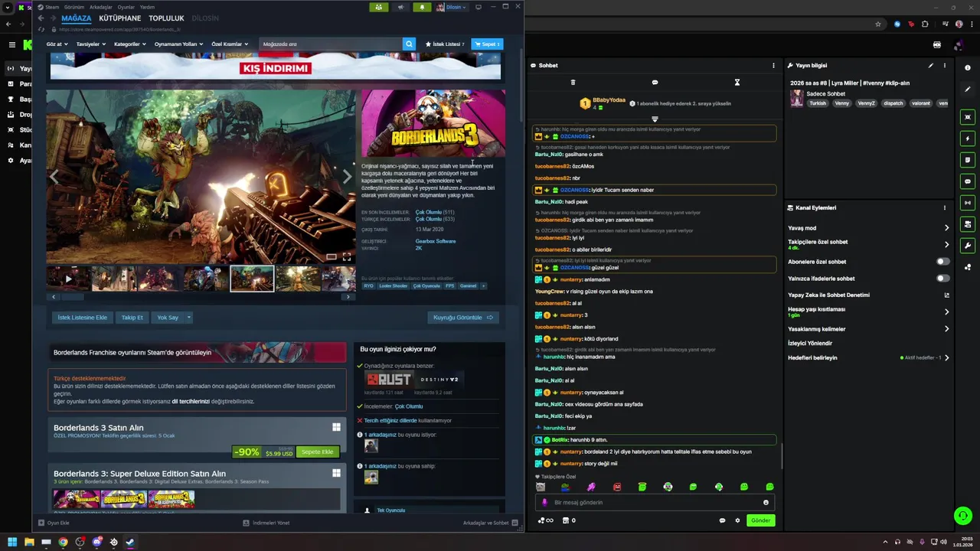The width and height of the screenshot is (980, 551).
Task: Open Steam from the Windows taskbar
Action: coord(130,542)
